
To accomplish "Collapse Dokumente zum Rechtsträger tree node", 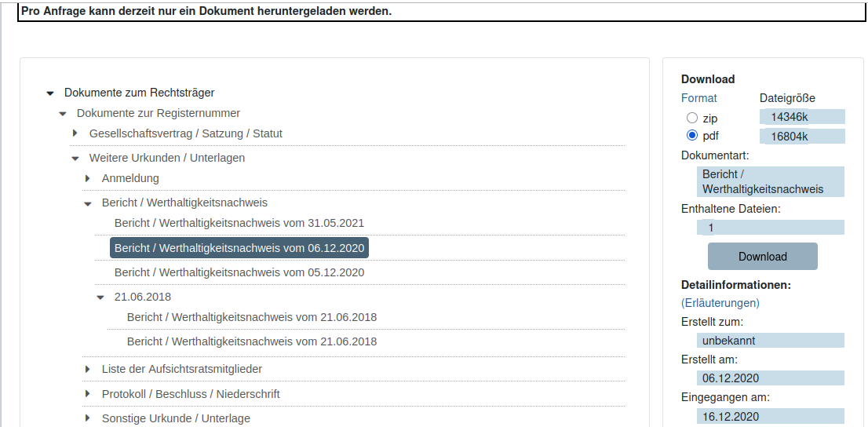I will (x=50, y=93).
